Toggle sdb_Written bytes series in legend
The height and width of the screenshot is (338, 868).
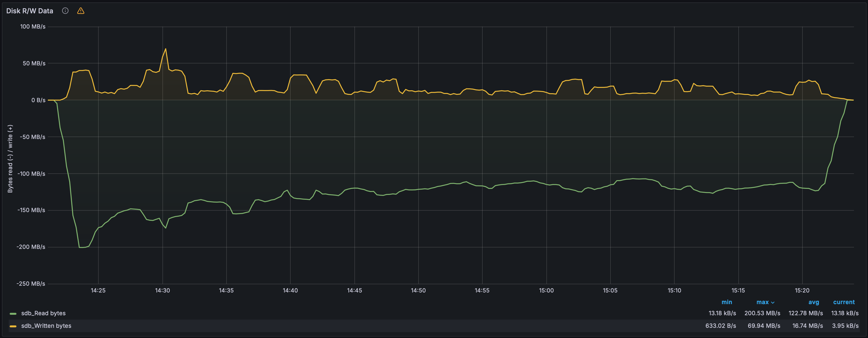pyautogui.click(x=46, y=325)
